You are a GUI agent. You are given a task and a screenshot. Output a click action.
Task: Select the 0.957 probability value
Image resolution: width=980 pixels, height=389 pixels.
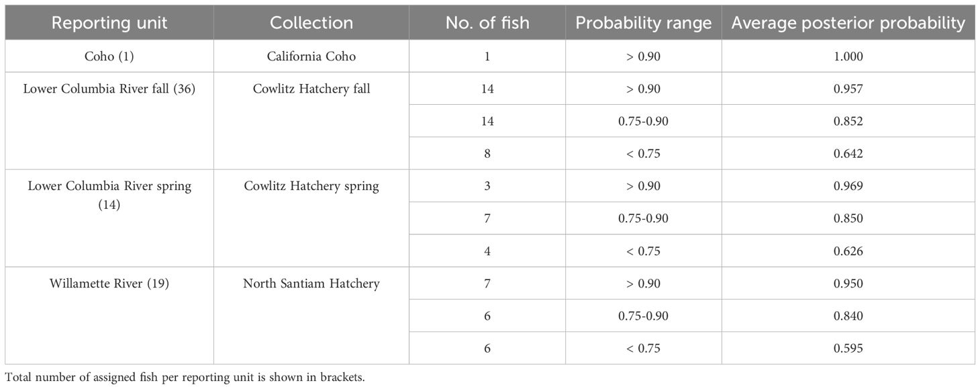click(x=848, y=89)
